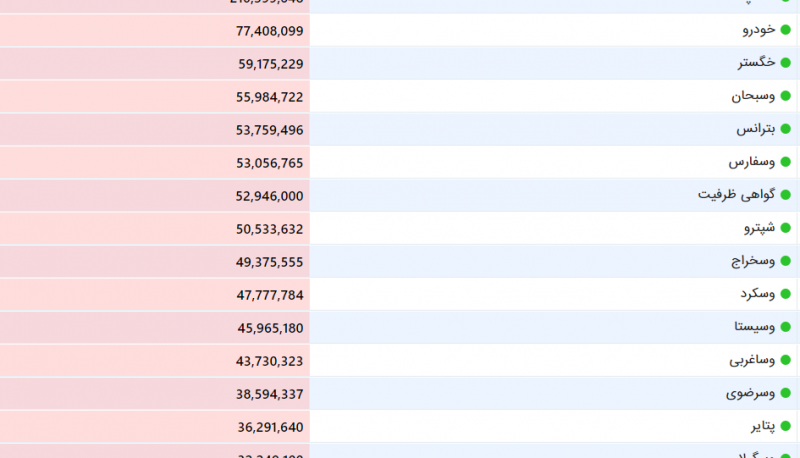Viewport: 800px width, 458px height.
Task: Open the وساغربی symbol name
Action: click(752, 360)
